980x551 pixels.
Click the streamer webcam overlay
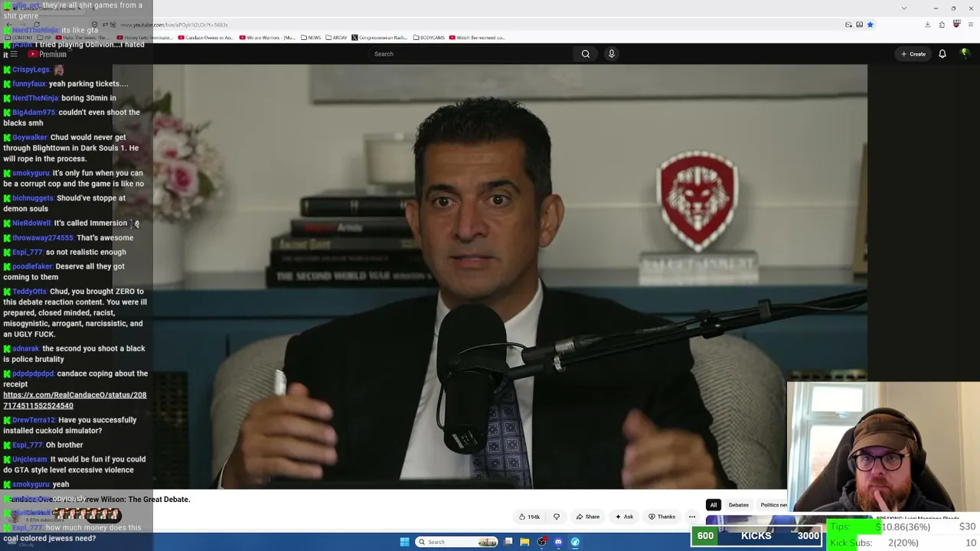[884, 447]
